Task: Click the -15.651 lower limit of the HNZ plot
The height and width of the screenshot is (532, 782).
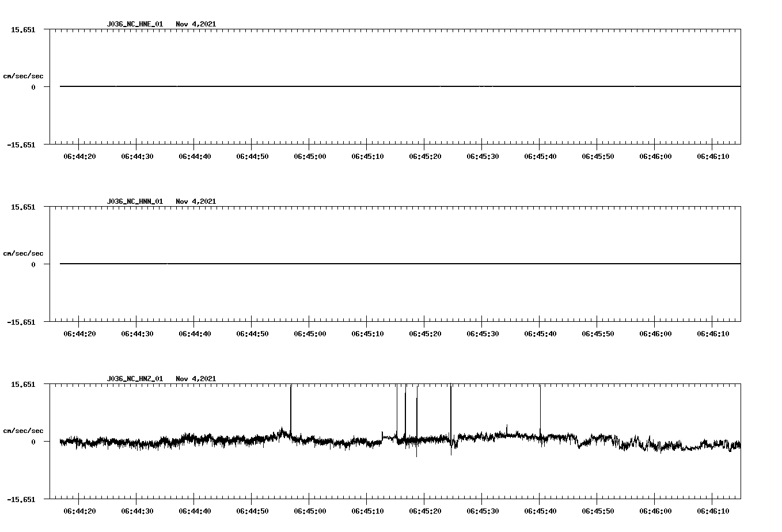Action: point(21,500)
